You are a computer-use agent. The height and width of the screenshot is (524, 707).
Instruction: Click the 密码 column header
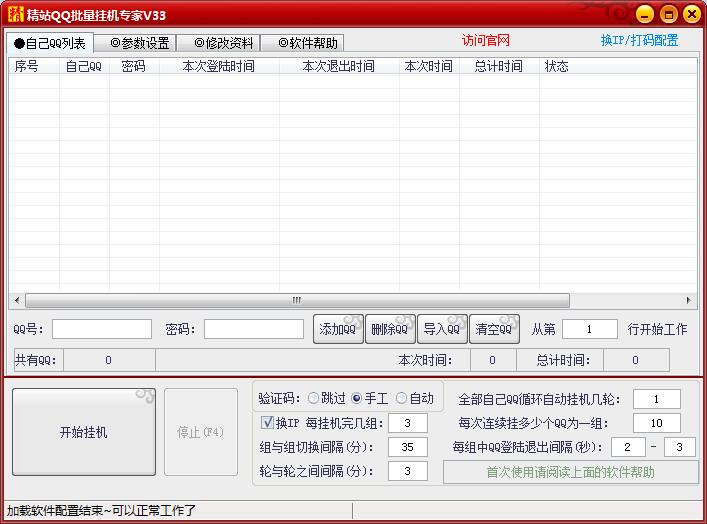(x=134, y=67)
